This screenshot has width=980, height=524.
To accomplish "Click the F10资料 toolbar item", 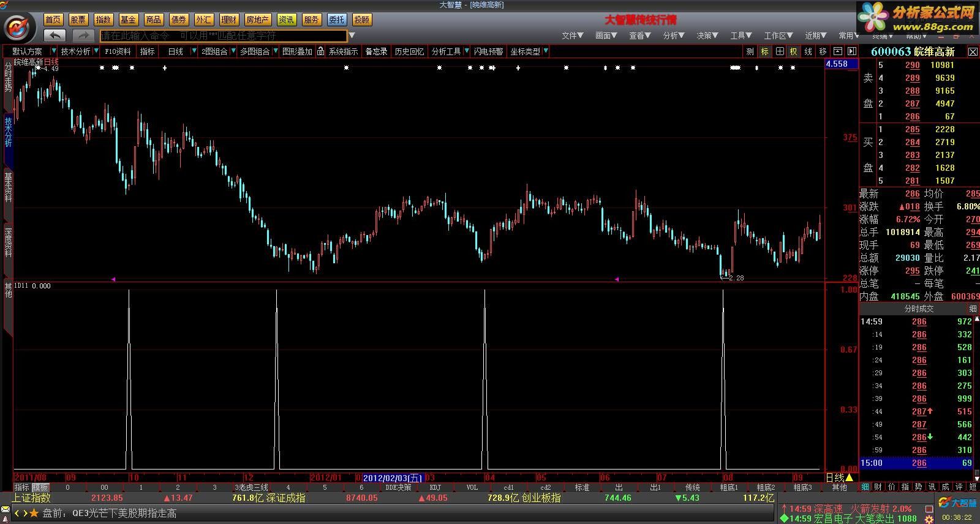I will [118, 51].
